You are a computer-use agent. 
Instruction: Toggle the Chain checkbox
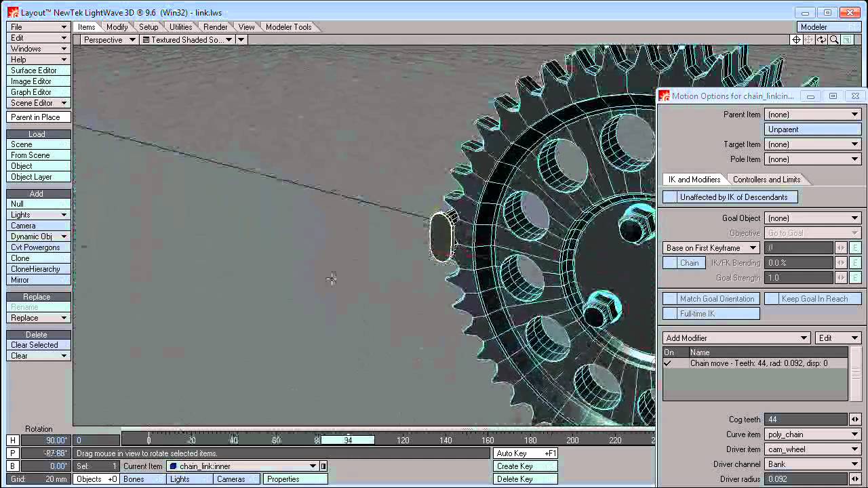point(684,263)
